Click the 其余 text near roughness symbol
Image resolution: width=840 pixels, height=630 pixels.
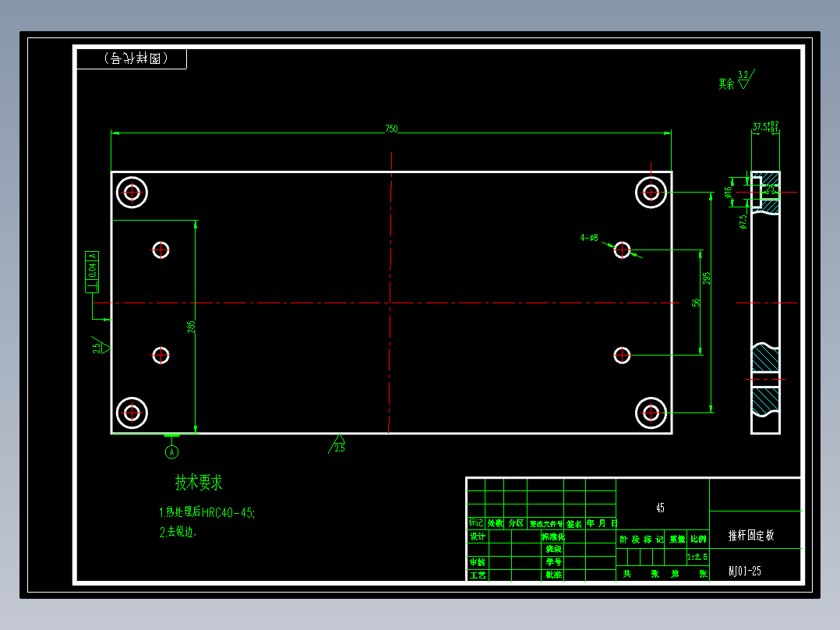pyautogui.click(x=726, y=83)
